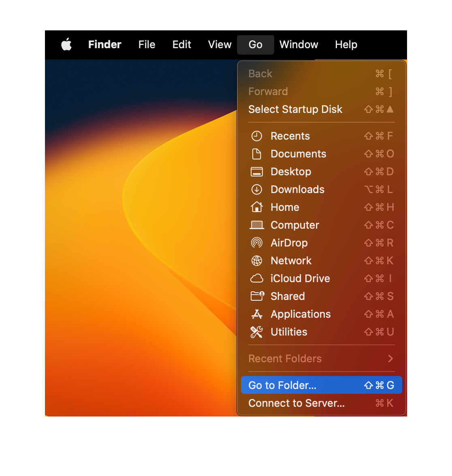This screenshot has width=452, height=476.
Task: Choose Connect to Server… entry
Action: 322,403
